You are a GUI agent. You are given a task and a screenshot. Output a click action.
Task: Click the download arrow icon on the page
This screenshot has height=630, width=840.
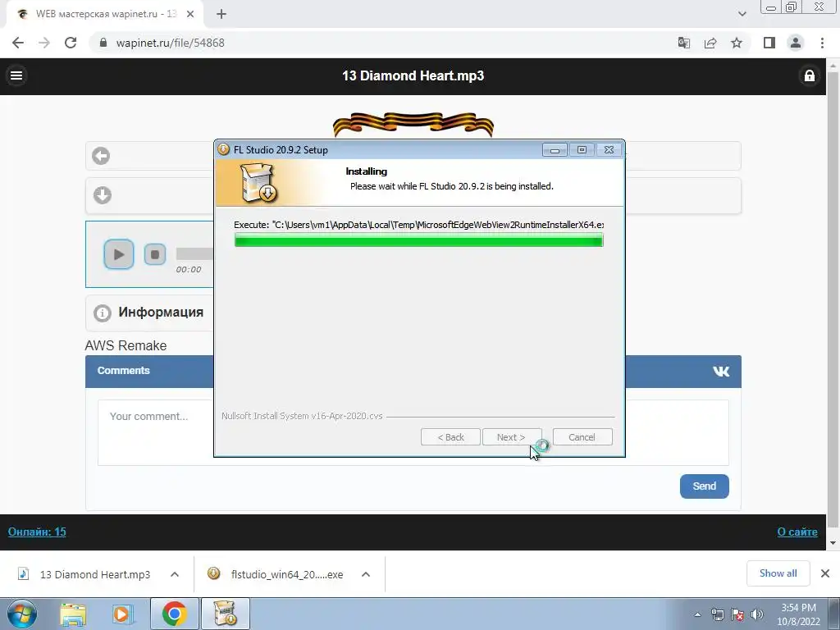103,195
